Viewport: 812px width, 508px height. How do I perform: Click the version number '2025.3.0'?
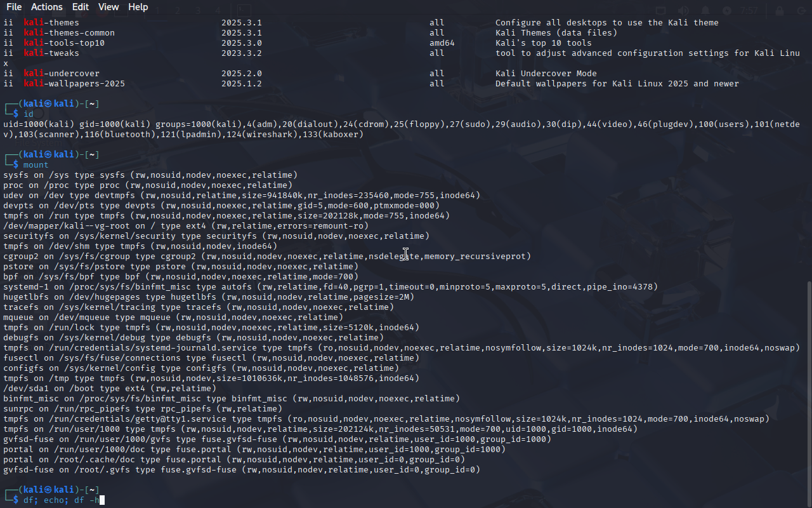(242, 43)
